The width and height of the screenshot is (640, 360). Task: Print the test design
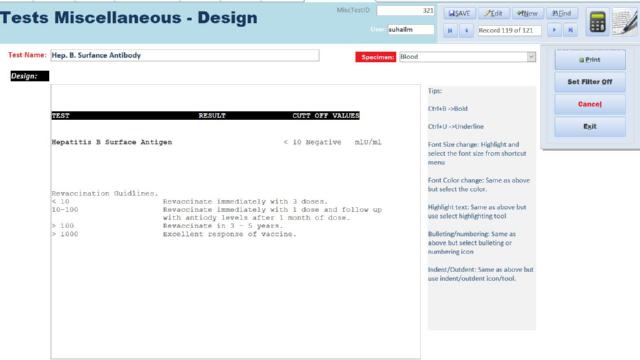point(590,60)
